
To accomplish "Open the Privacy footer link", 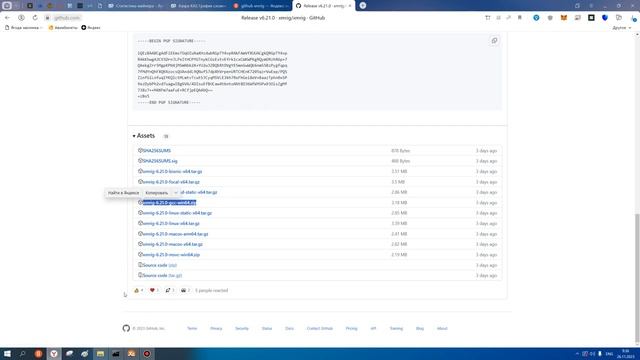I will (x=216, y=328).
